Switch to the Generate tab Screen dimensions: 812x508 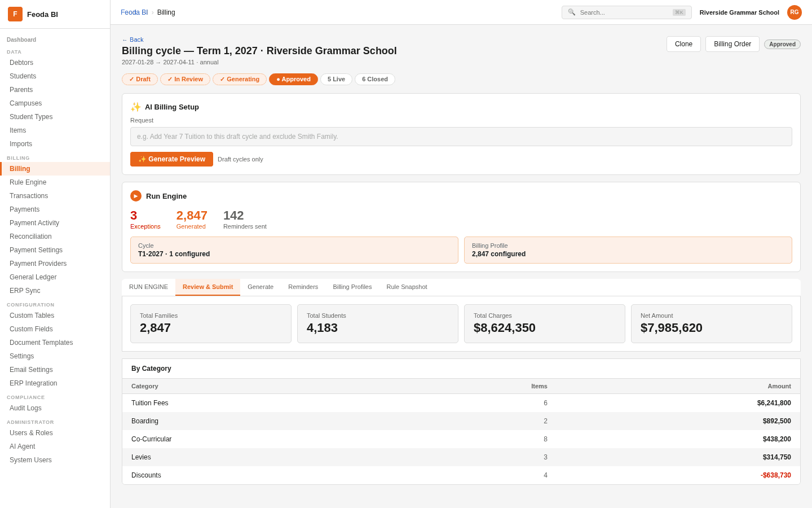coord(261,287)
